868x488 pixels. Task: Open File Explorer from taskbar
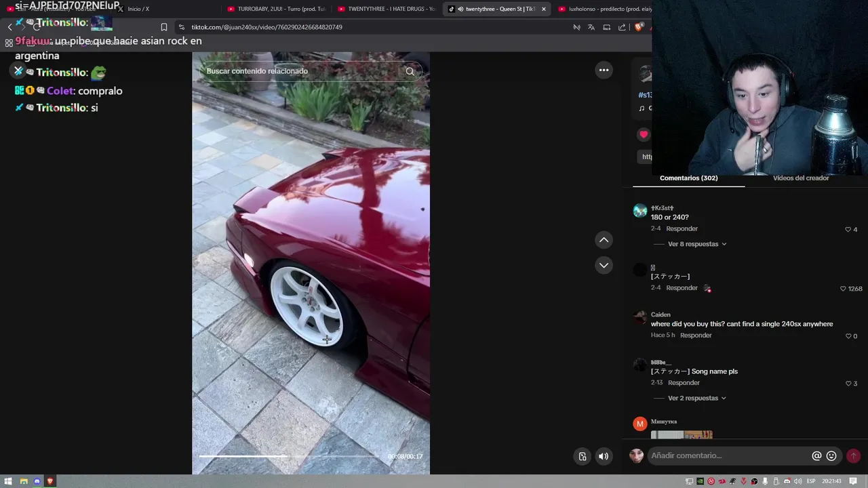coord(23,481)
